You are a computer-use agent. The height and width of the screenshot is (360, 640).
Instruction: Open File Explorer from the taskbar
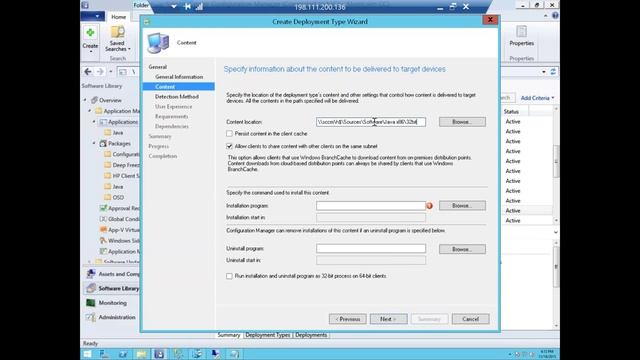tap(141, 354)
